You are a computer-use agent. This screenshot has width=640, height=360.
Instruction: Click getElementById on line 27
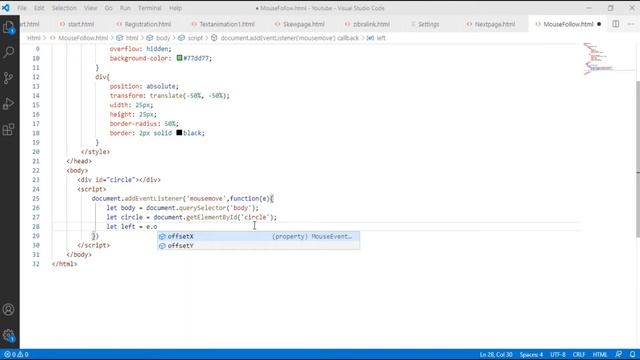(x=211, y=217)
